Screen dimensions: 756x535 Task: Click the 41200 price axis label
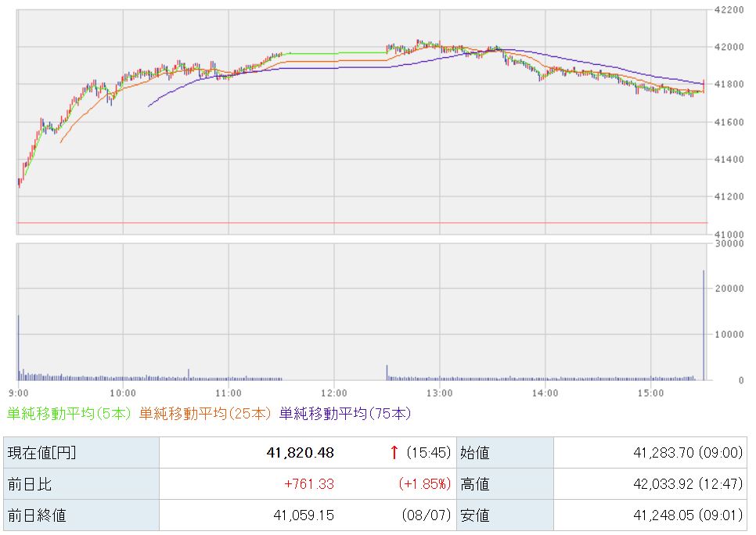coord(729,196)
